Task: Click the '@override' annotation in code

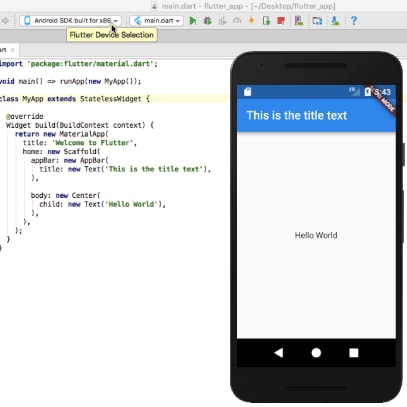Action: pos(25,117)
